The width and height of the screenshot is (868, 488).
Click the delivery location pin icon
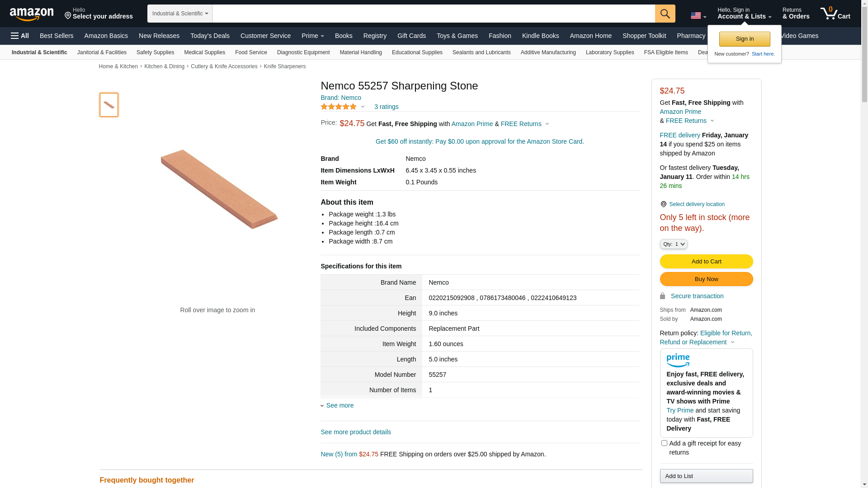(x=663, y=204)
